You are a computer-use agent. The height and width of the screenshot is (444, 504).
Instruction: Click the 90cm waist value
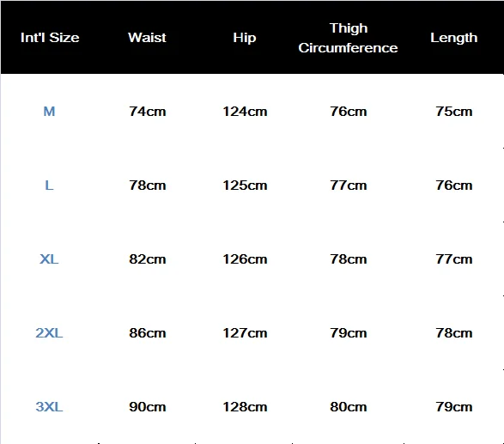point(148,407)
